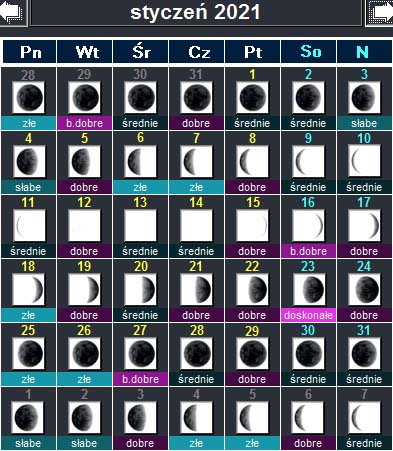This screenshot has width=393, height=451.
Task: Click the N Sunday column header
Action: [364, 52]
